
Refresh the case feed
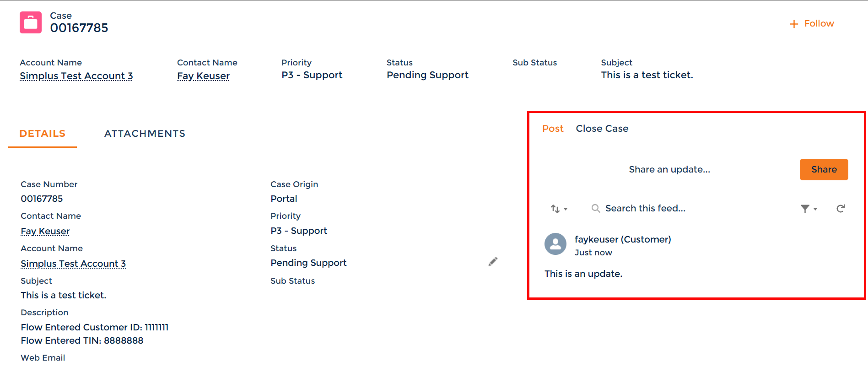pos(841,209)
